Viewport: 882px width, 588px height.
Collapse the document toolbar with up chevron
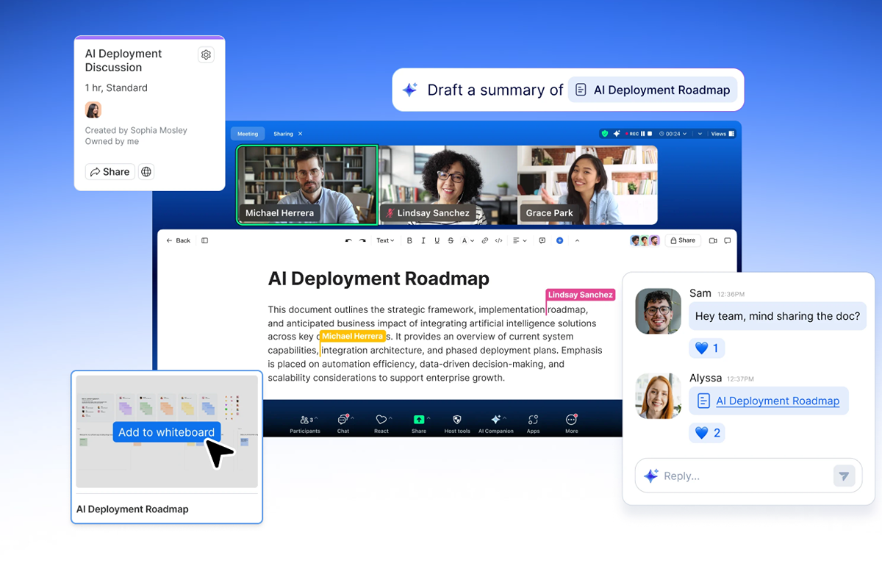[577, 240]
